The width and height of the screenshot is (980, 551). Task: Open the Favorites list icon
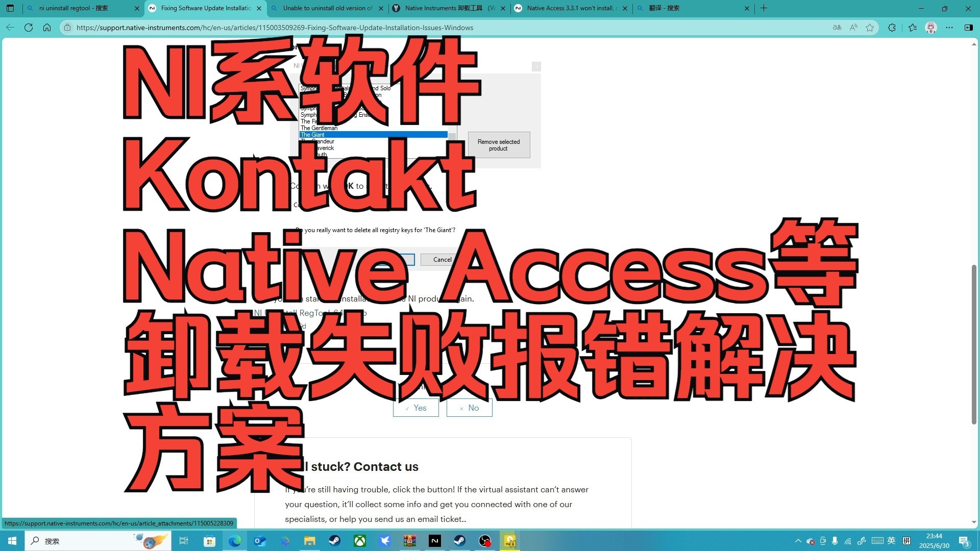(x=913, y=28)
